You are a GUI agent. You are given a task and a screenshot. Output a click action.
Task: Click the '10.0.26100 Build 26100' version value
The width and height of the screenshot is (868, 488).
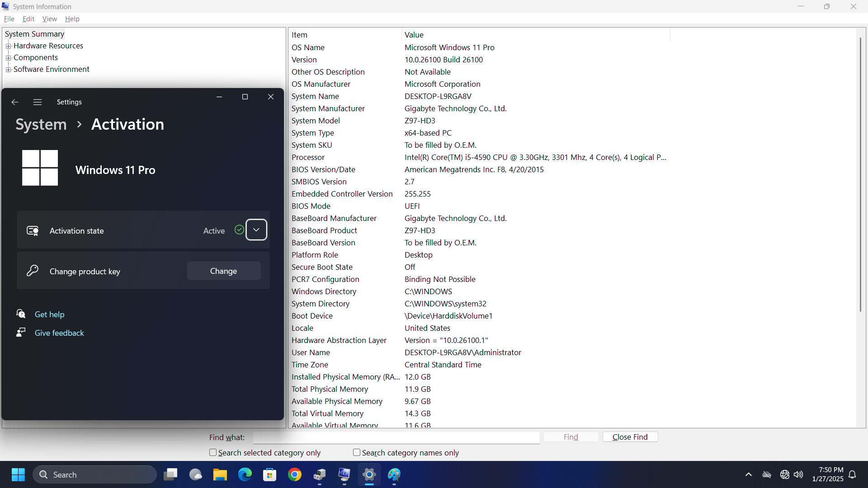point(443,60)
